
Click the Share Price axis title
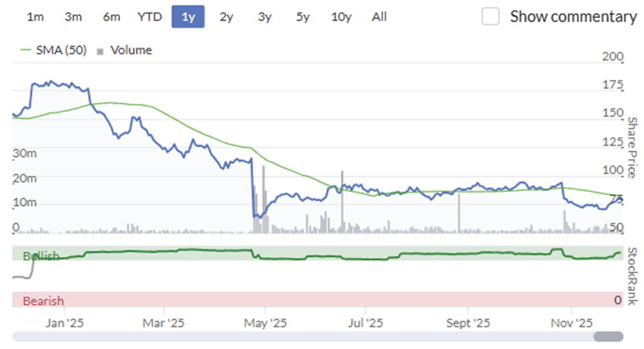coord(632,147)
